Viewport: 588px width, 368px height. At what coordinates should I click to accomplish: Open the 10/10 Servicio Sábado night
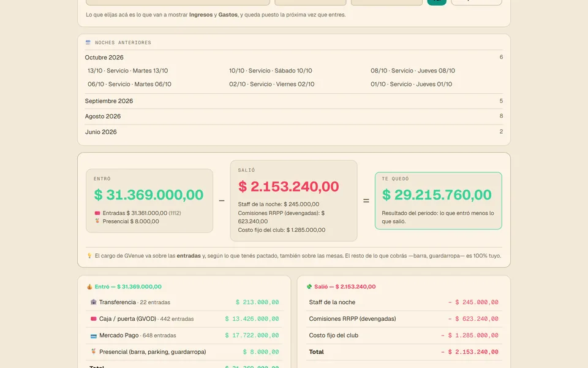coord(271,71)
